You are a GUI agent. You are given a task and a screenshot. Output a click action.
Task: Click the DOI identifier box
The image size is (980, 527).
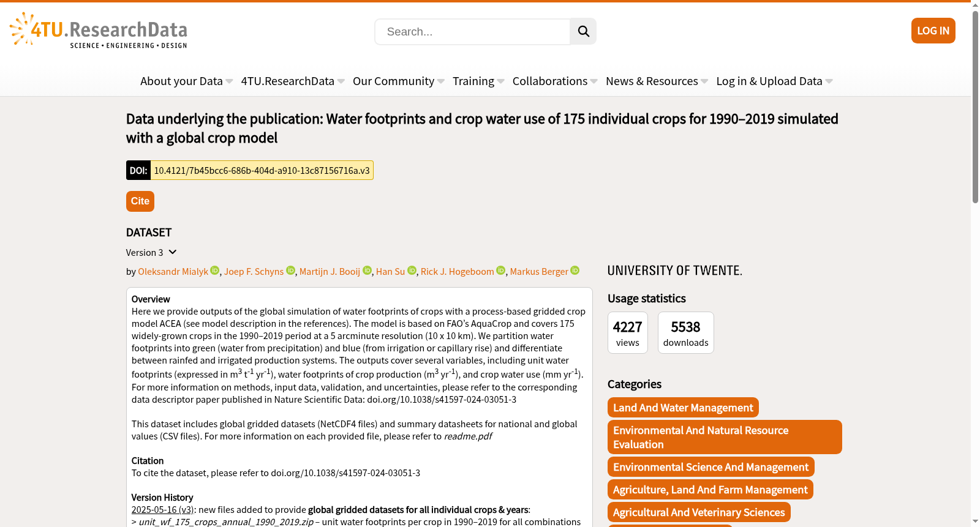tap(250, 170)
